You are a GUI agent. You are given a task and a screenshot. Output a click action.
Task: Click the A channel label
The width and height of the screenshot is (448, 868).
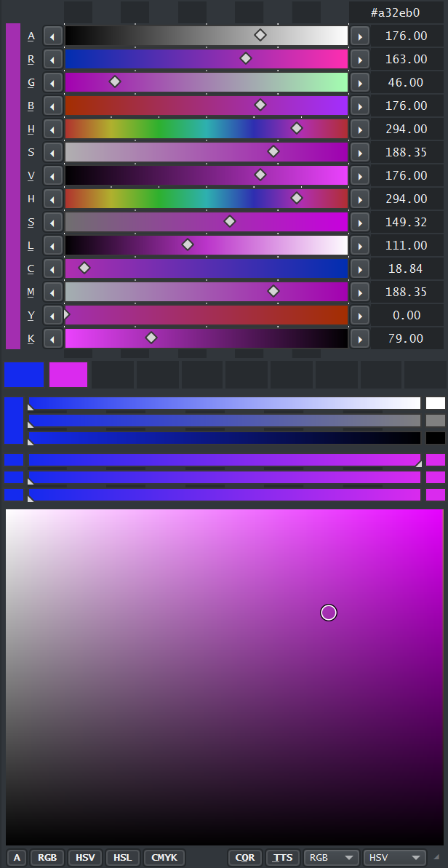[x=31, y=36]
